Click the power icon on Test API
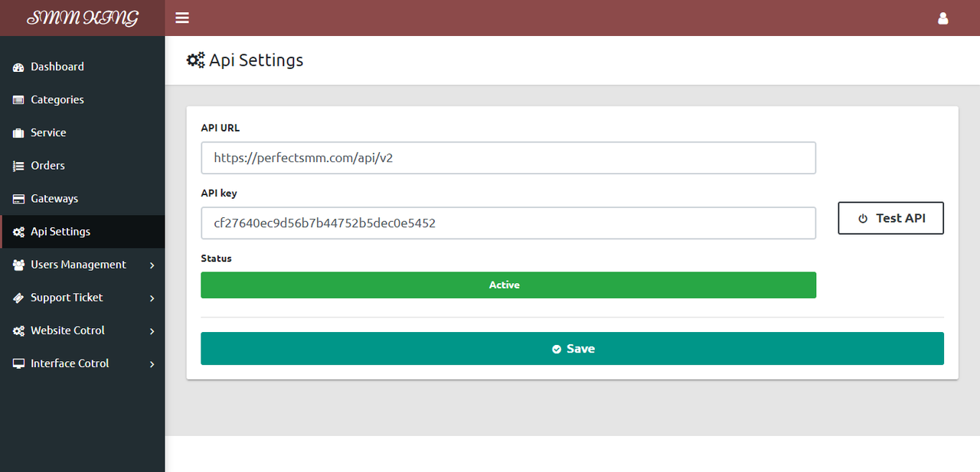This screenshot has width=980, height=472. pyautogui.click(x=863, y=219)
